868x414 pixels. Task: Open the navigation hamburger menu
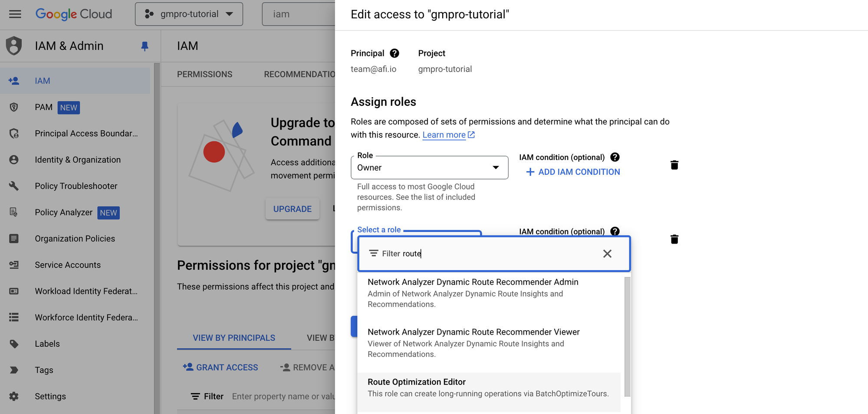click(x=15, y=14)
